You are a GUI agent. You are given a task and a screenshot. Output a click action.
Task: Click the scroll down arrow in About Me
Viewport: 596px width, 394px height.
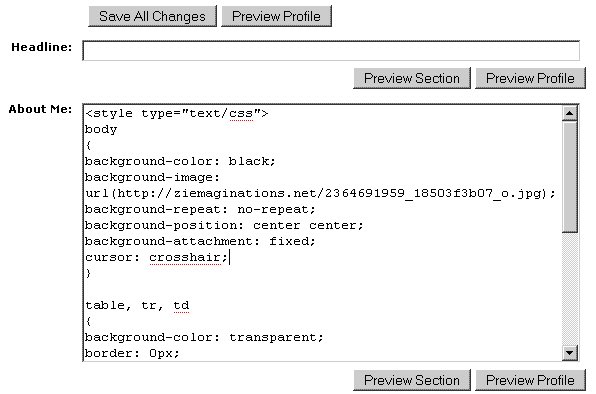pyautogui.click(x=569, y=353)
